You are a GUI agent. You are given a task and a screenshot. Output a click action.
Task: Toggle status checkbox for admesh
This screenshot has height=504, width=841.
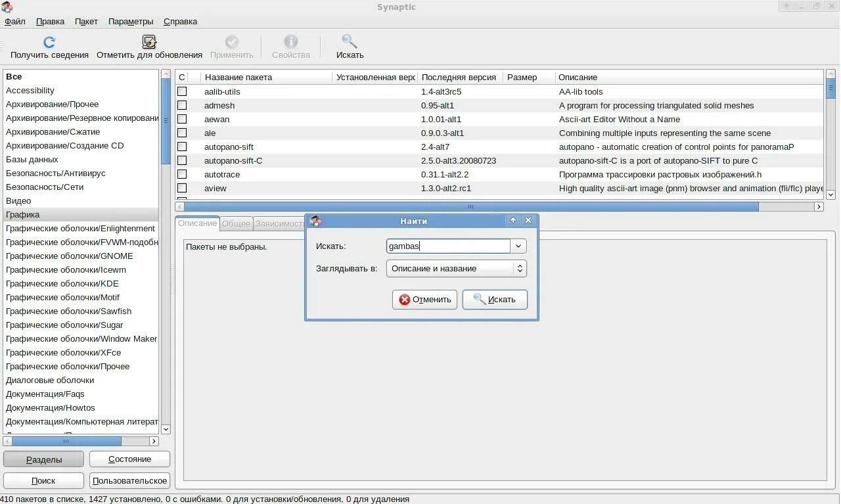(x=182, y=105)
